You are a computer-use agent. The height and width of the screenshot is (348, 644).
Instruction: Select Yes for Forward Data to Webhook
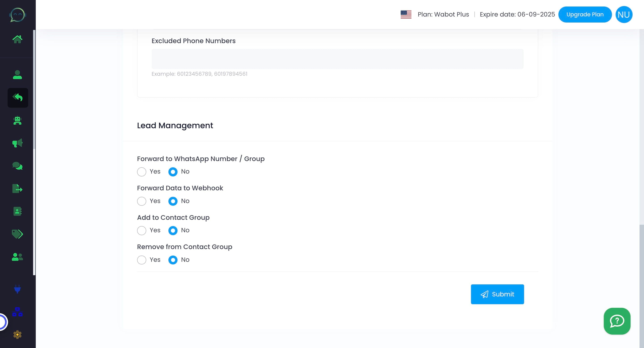142,201
